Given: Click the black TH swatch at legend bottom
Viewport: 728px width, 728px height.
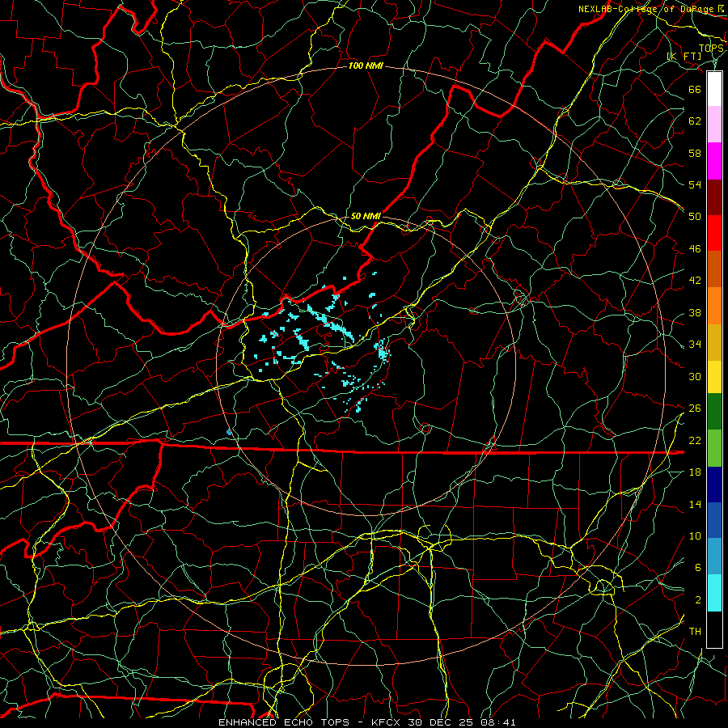Looking at the screenshot, I should [x=714, y=629].
